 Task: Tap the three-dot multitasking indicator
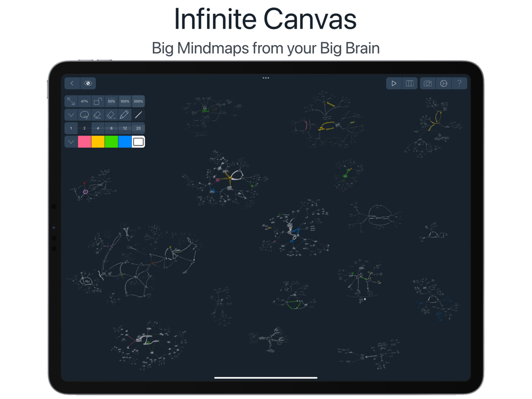point(265,78)
